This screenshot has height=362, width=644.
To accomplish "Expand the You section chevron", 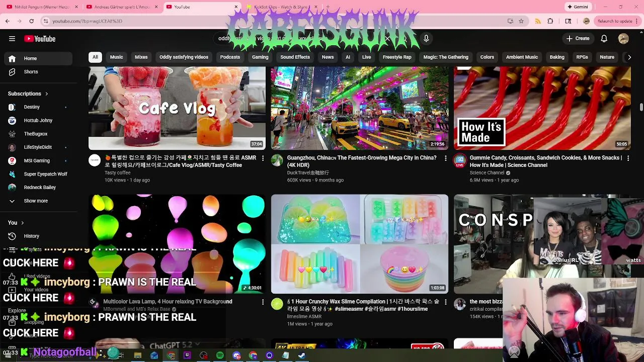I will (x=22, y=223).
